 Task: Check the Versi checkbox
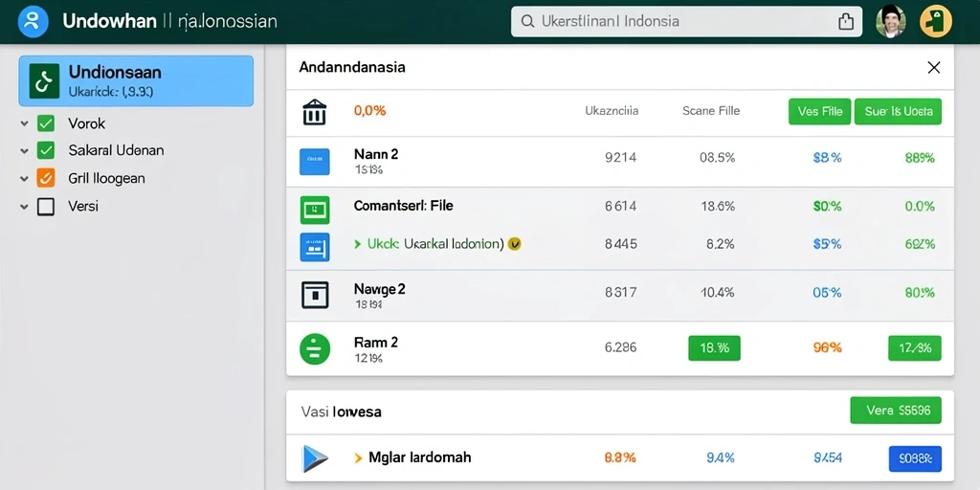pos(46,207)
